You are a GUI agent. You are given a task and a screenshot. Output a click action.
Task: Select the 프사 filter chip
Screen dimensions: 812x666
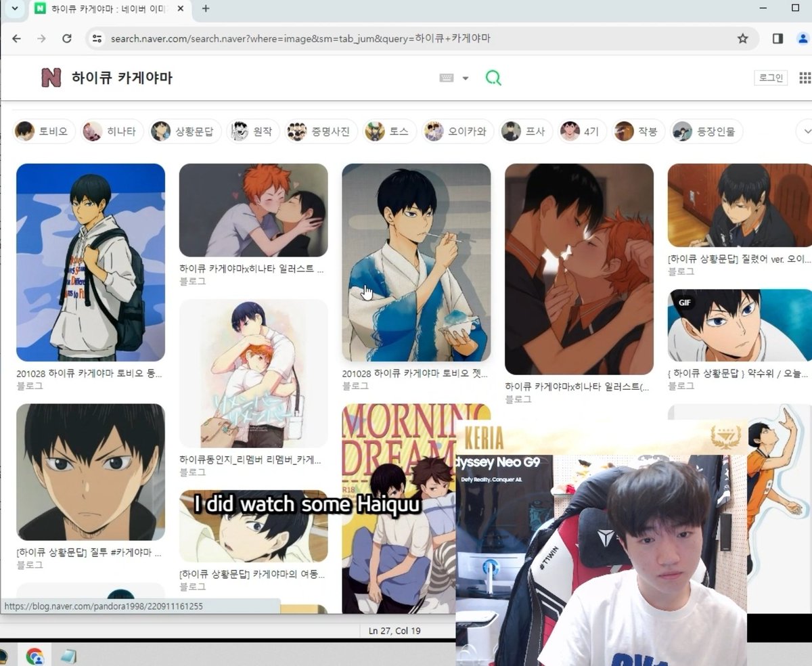point(526,131)
